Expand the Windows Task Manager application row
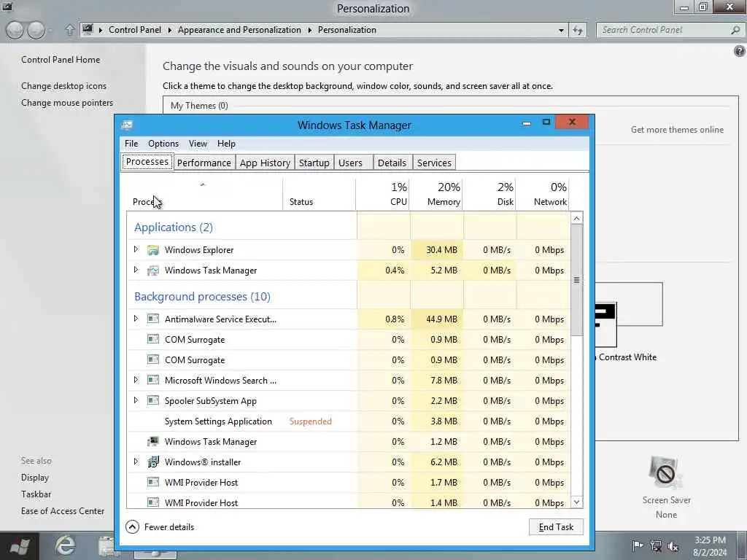Screen dimensions: 747x560 pyautogui.click(x=136, y=270)
